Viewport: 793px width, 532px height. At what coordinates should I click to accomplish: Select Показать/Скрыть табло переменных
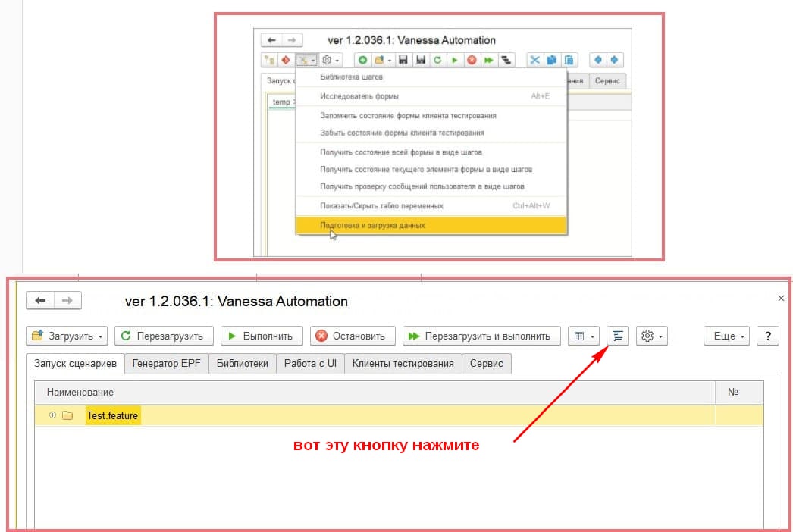[431, 206]
